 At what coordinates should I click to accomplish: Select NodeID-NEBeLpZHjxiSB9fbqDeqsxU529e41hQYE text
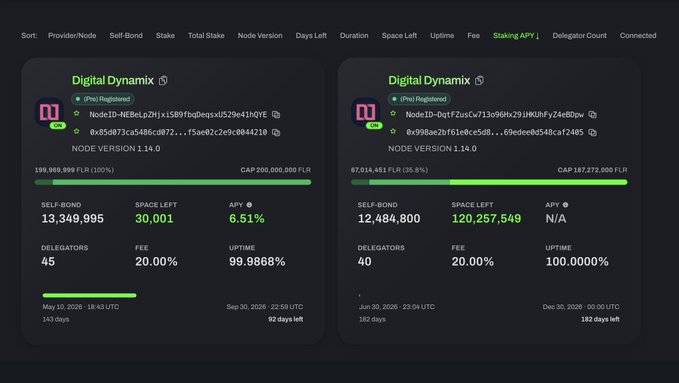[x=178, y=115]
